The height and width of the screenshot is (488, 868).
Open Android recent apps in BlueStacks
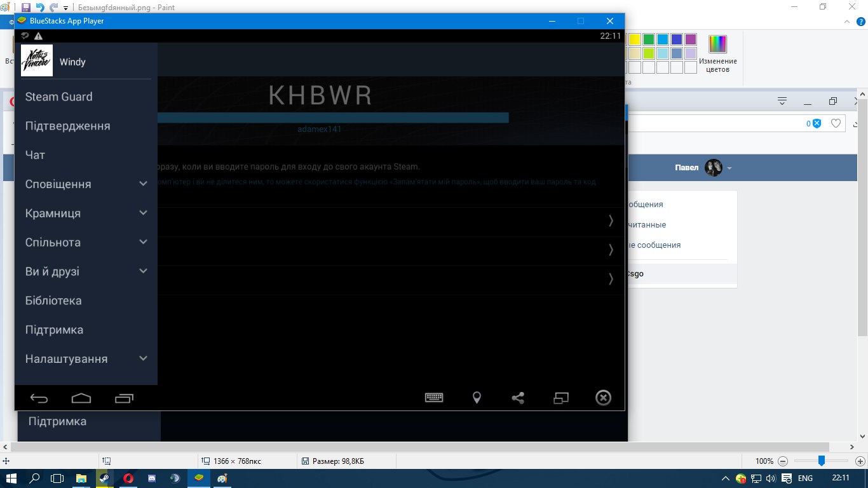(x=125, y=398)
